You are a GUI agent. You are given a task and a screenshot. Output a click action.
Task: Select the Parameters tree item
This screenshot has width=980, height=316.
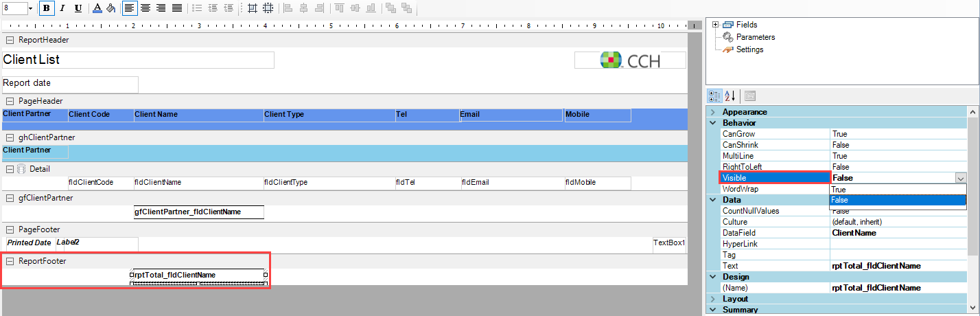click(x=756, y=37)
